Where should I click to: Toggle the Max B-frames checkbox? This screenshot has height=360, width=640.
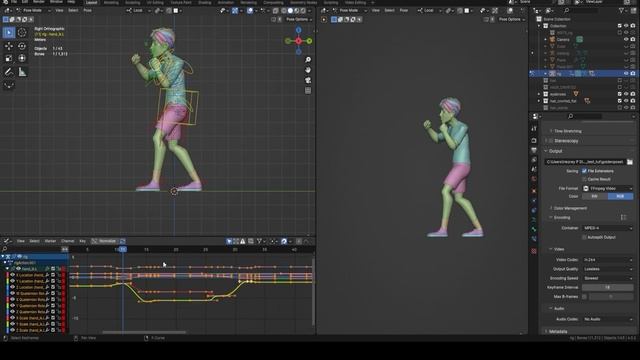[x=584, y=297]
